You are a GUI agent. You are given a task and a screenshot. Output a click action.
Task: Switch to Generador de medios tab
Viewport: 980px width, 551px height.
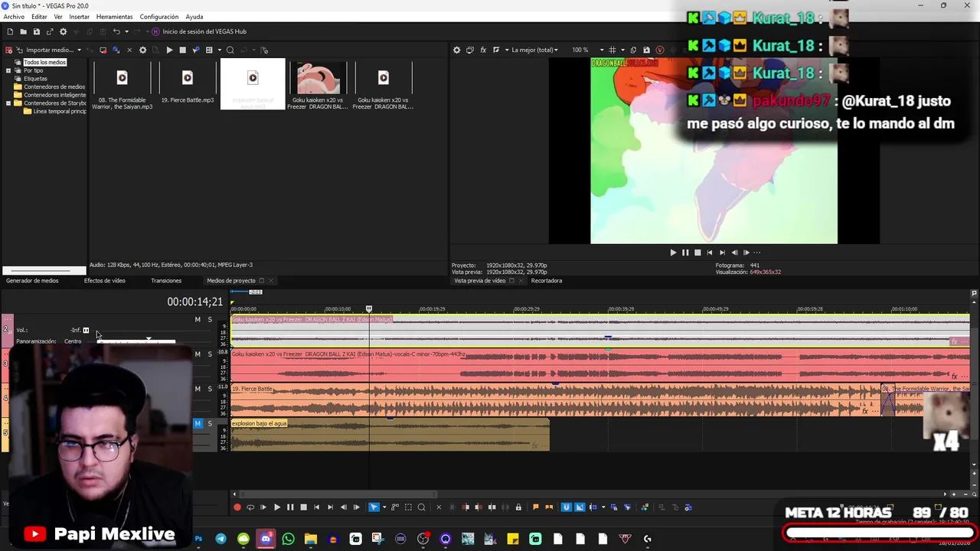click(32, 281)
